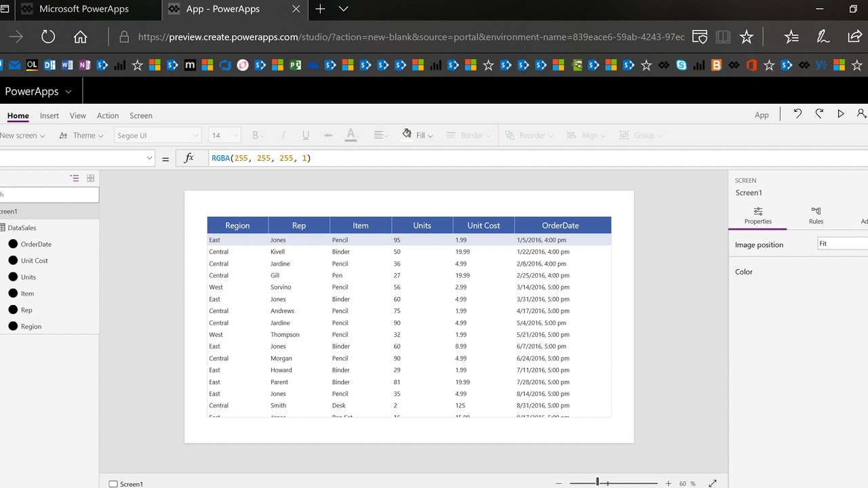The image size is (868, 488).
Task: Click the Units column header
Action: coord(422,226)
